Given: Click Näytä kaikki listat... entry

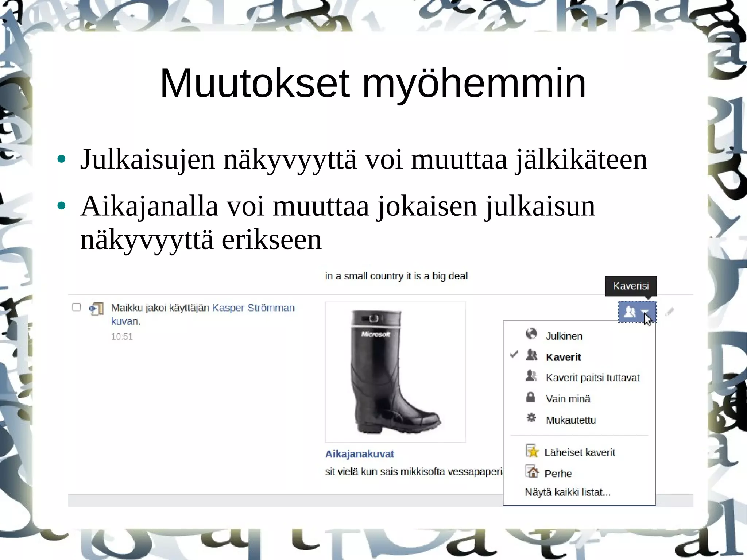Looking at the screenshot, I should click(568, 492).
